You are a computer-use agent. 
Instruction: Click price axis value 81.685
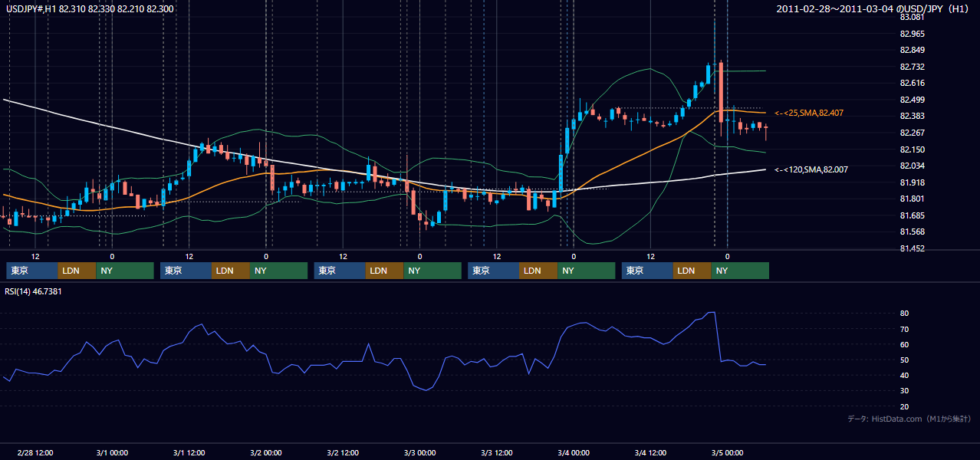click(912, 215)
